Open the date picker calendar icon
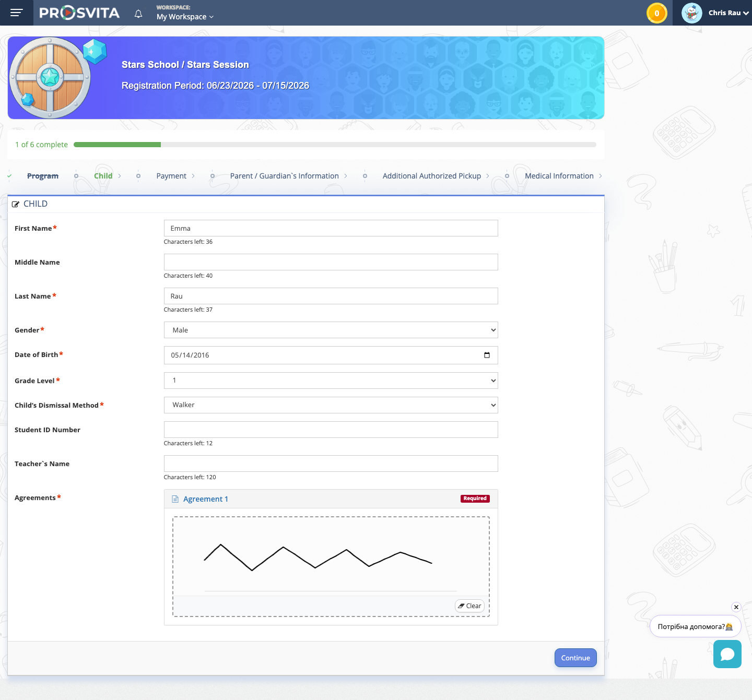 pos(487,355)
